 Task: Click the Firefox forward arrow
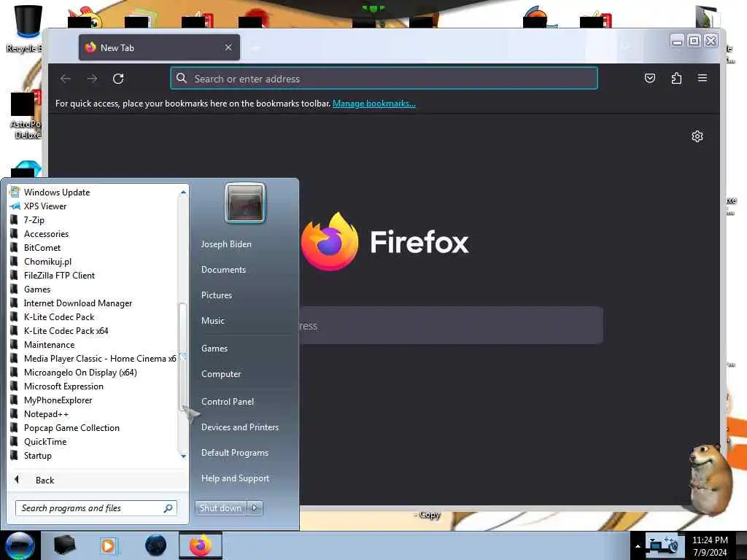tap(92, 79)
